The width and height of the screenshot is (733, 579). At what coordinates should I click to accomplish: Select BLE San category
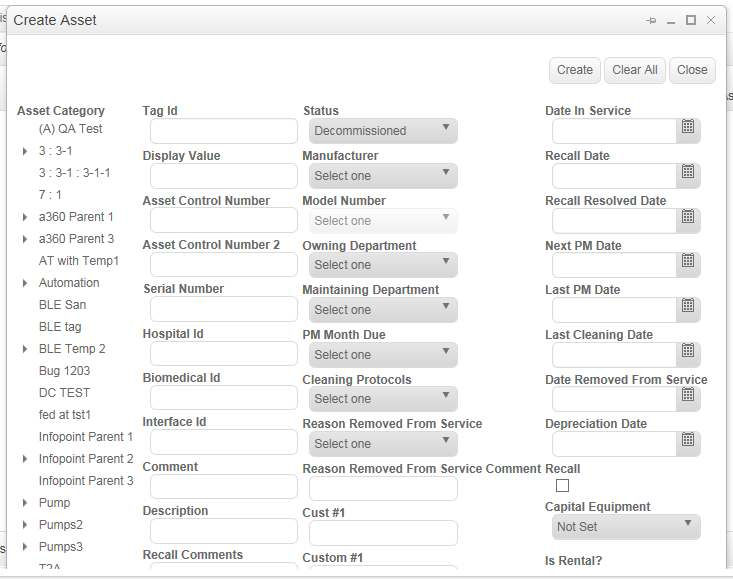tap(63, 305)
